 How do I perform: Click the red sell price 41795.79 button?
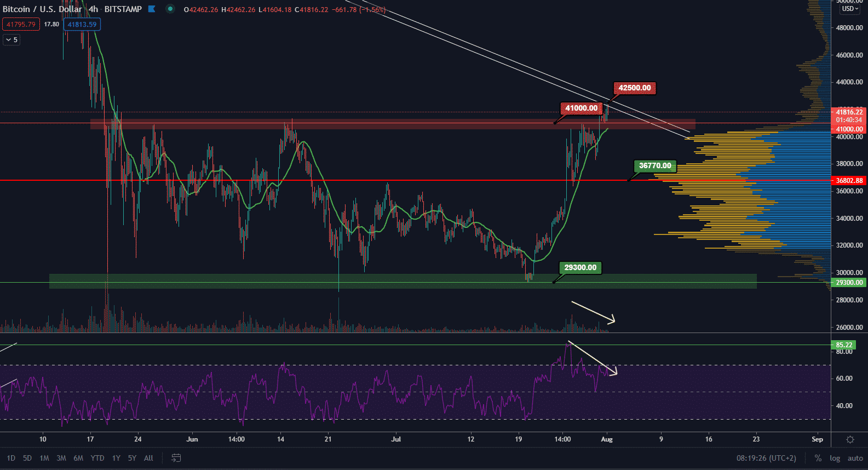tap(21, 24)
